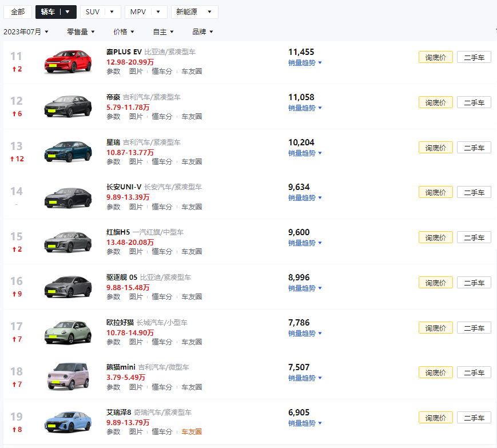Click the 长安UNI-V car thumbnail

point(68,197)
